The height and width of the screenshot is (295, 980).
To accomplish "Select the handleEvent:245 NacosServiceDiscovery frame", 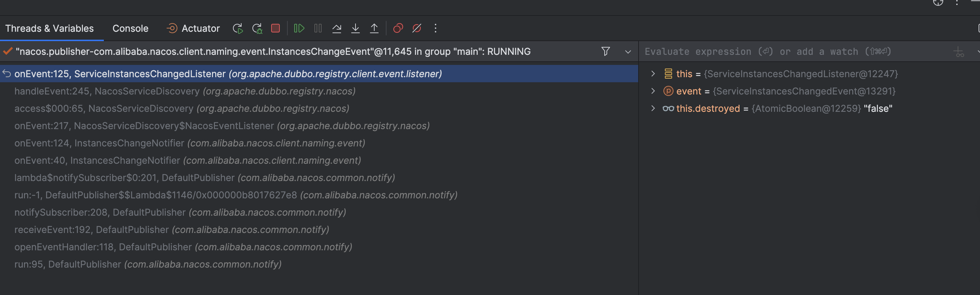I will pos(185,91).
